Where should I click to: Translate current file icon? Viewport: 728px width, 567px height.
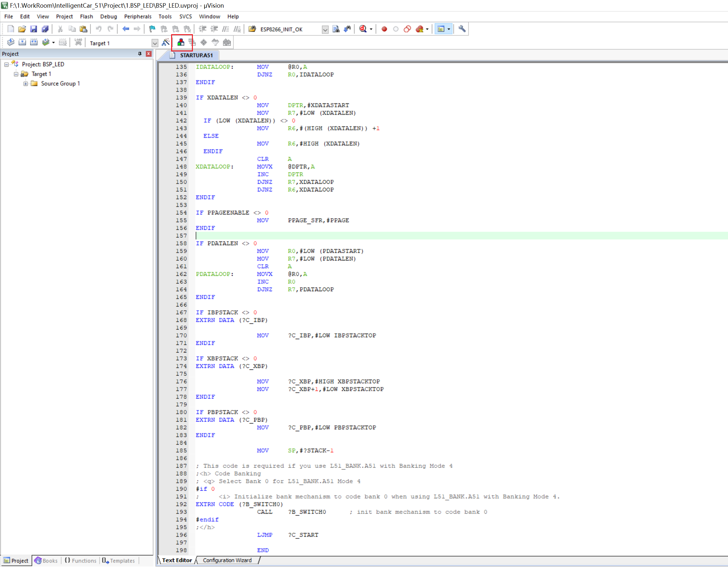click(x=11, y=42)
